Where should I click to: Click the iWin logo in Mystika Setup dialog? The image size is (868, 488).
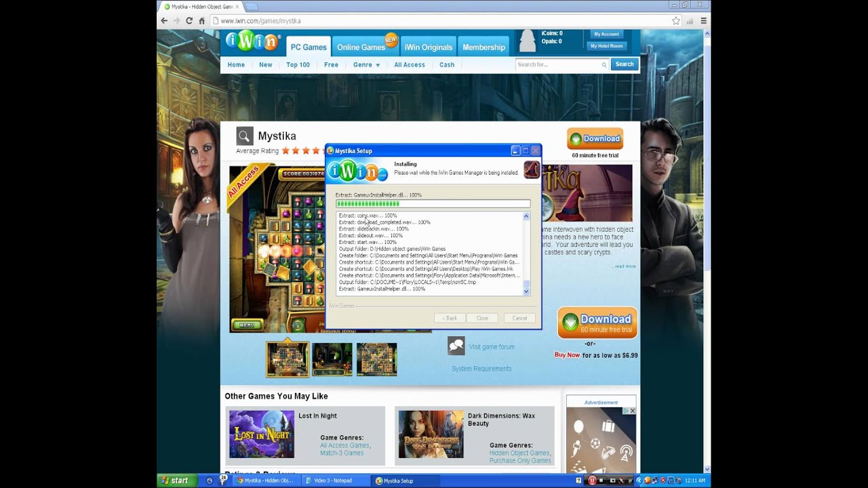(x=357, y=171)
